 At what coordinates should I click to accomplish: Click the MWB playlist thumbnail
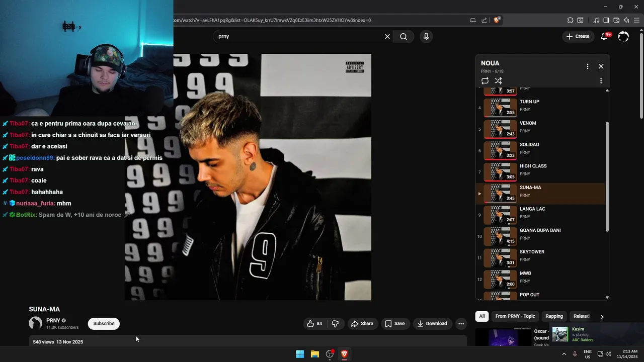[500, 279]
